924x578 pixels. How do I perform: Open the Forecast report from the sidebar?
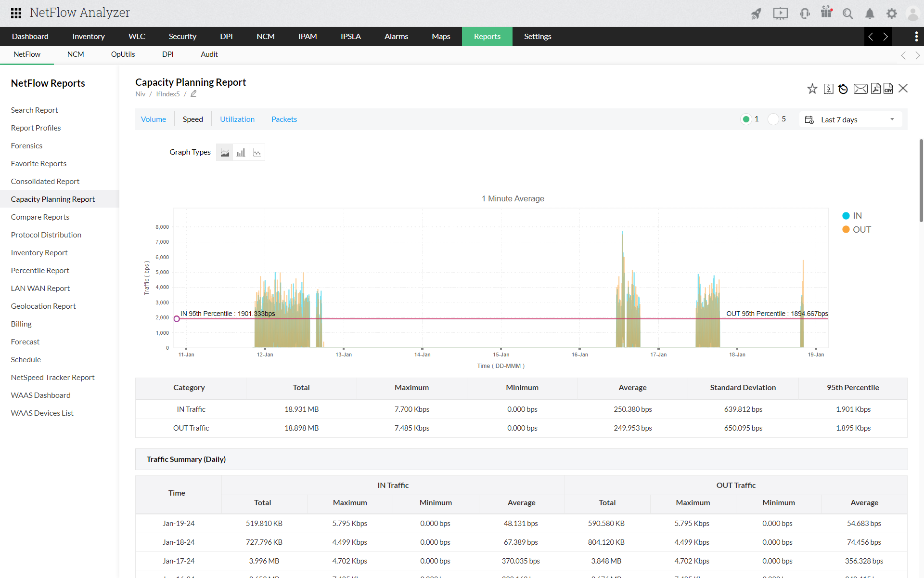pos(25,342)
